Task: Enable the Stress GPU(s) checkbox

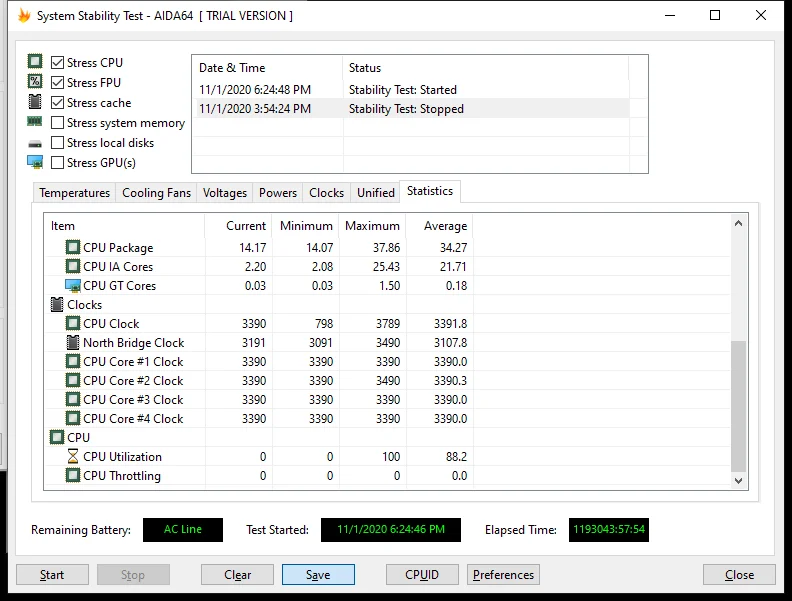Action: [x=58, y=163]
